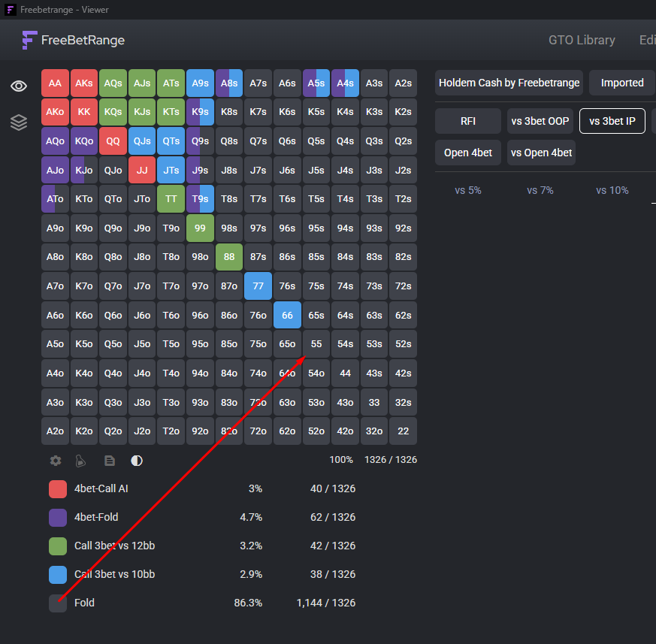Open the GTO Library menu
656x644 pixels.
[582, 40]
